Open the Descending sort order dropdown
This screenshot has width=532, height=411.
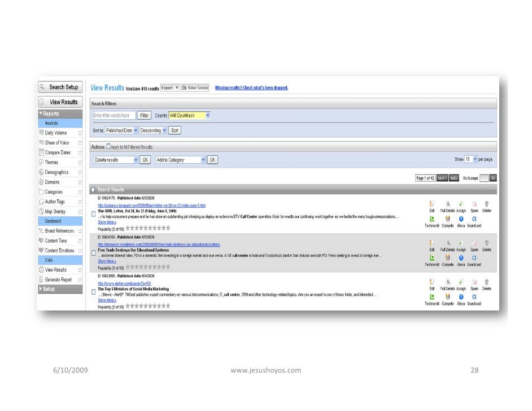click(x=152, y=130)
